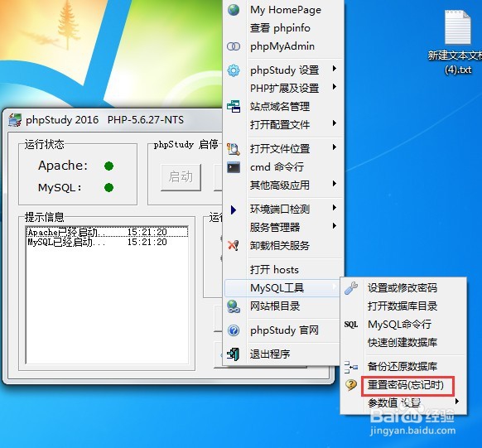Click the 启动 button in phpStudy
482x448 pixels.
(x=181, y=177)
